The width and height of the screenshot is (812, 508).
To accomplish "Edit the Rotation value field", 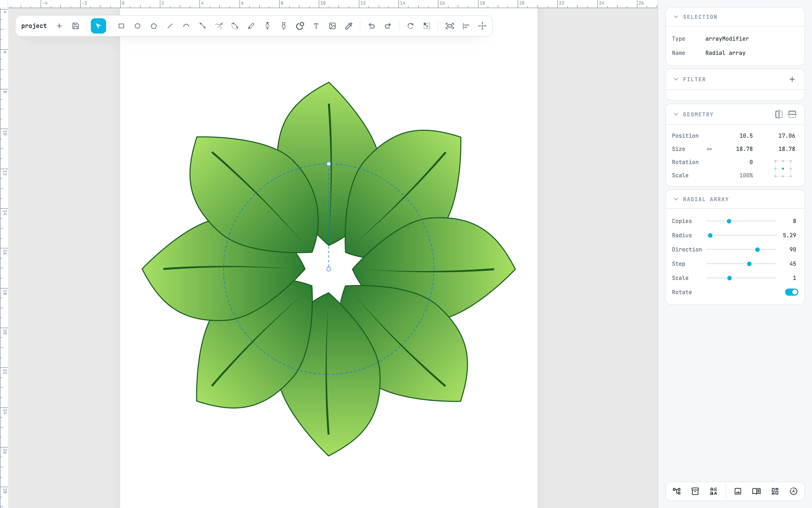I will point(751,162).
